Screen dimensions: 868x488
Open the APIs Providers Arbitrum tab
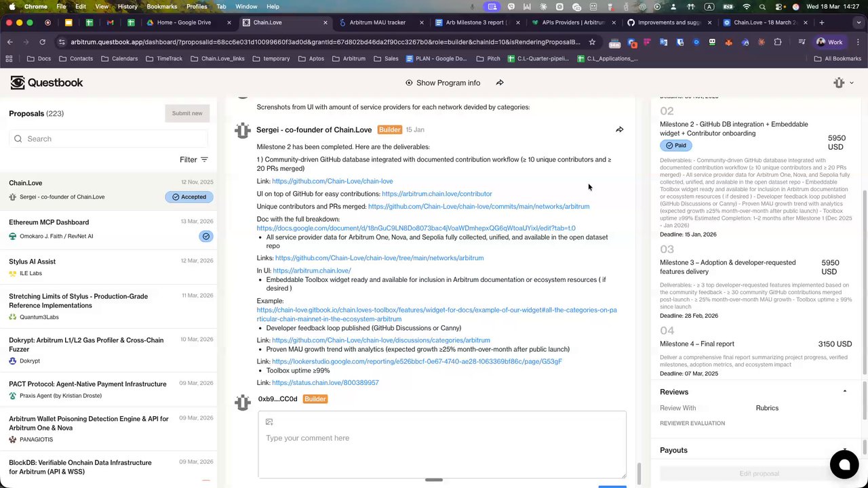pos(572,22)
